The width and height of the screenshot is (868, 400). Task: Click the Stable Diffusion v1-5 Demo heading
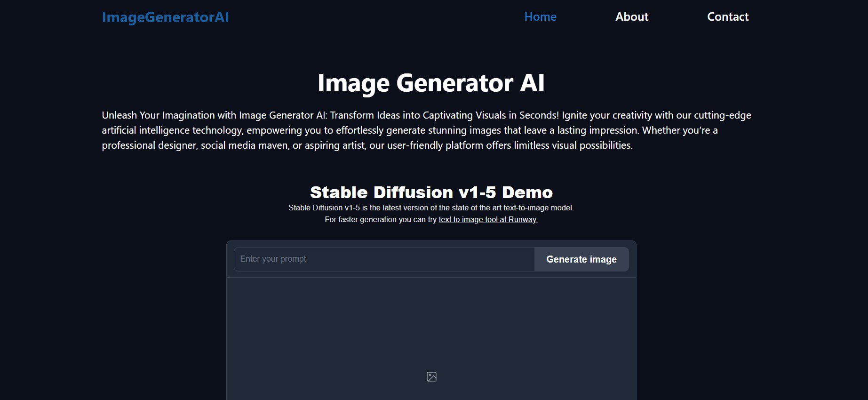point(431,192)
